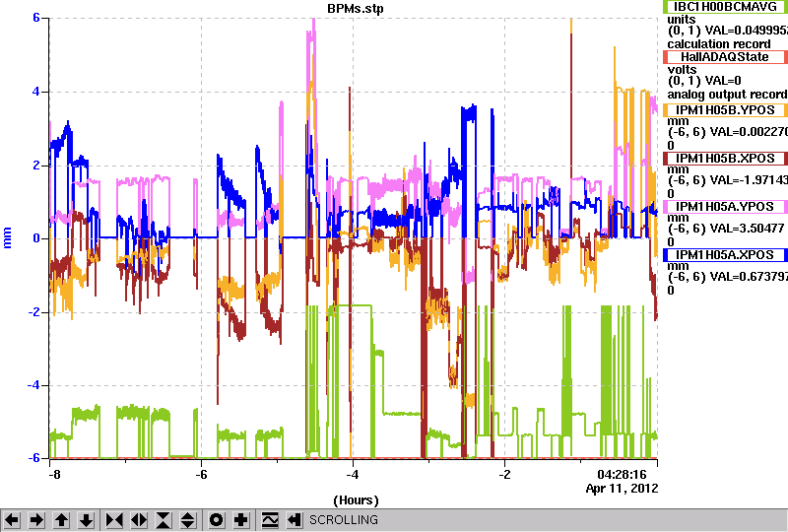
Task: Click the '-4' tick label on the time axis
Action: pyautogui.click(x=353, y=475)
